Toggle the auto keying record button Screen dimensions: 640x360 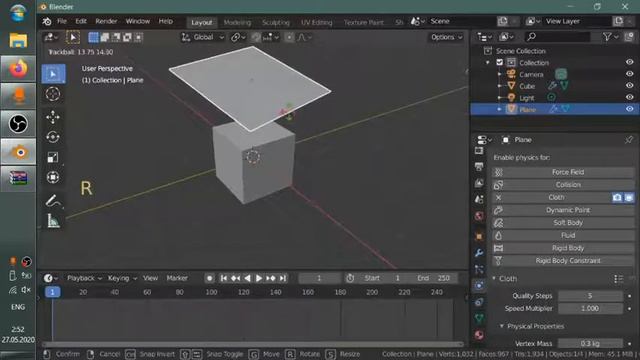pos(209,278)
